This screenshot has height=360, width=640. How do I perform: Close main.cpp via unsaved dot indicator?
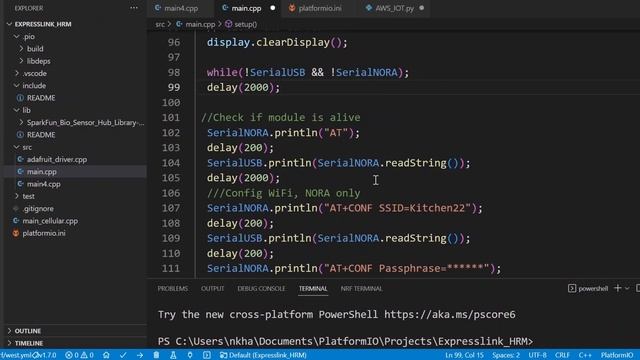click(273, 8)
